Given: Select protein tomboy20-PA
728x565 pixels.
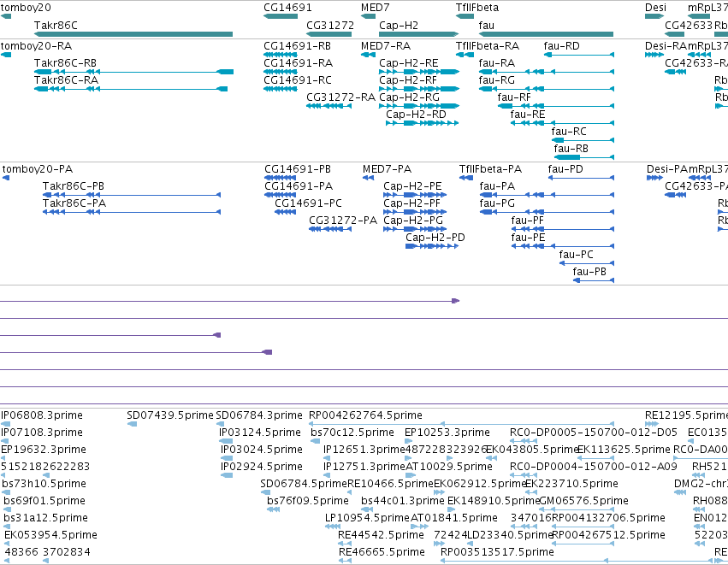Looking at the screenshot, I should (x=6, y=178).
